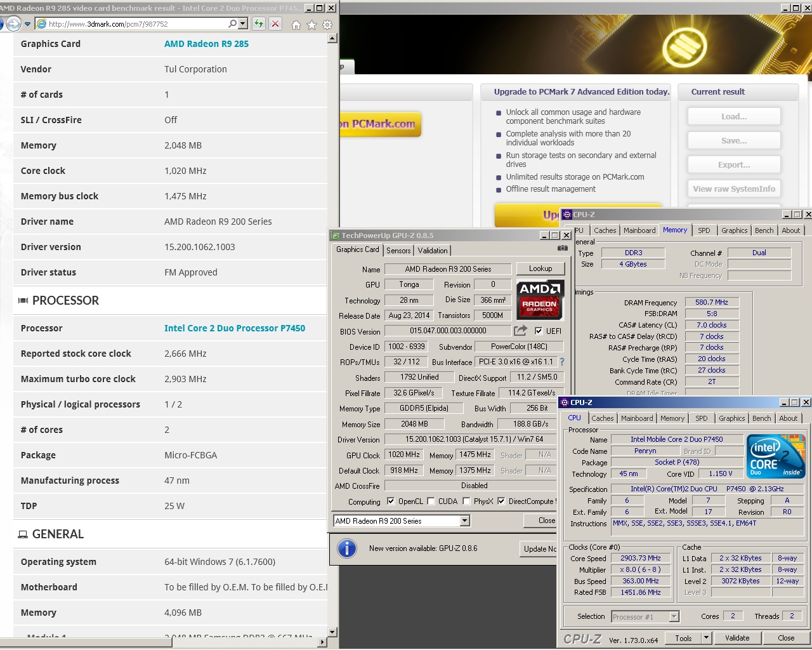This screenshot has height=650, width=812.
Task: Click the IE page icon in the address bar
Action: point(41,24)
